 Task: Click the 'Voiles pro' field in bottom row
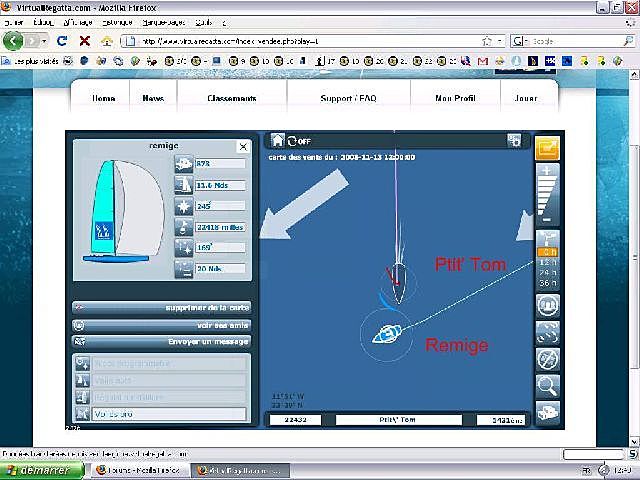[x=169, y=414]
